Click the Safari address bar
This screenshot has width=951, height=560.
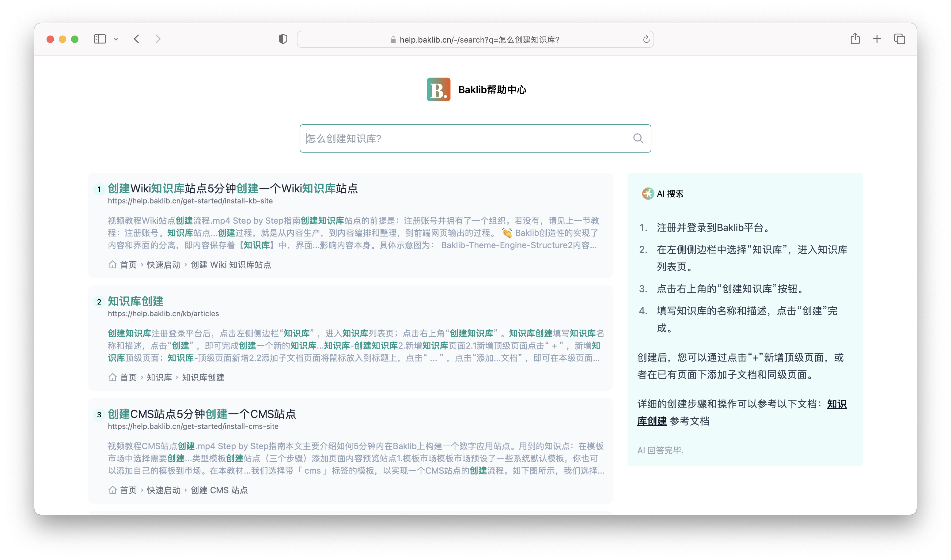pos(476,40)
